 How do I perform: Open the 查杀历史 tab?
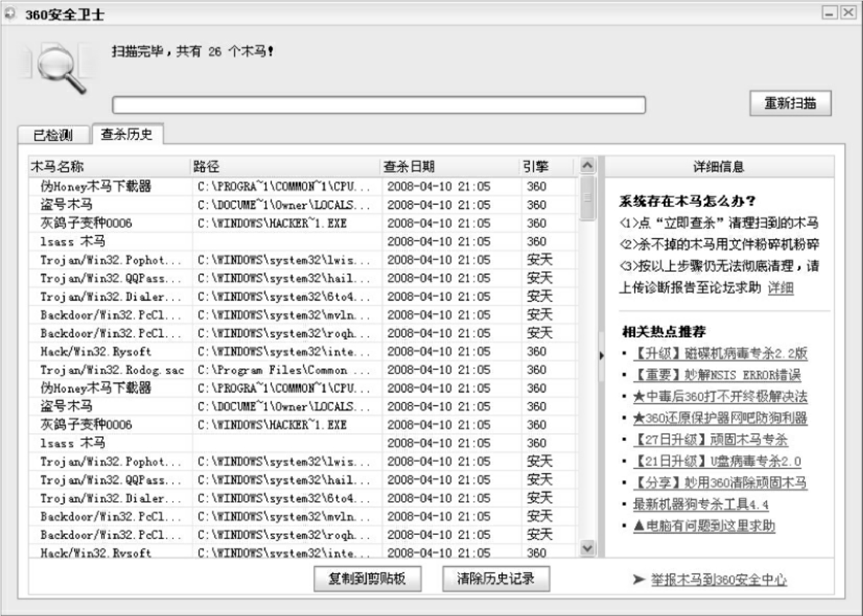(127, 134)
